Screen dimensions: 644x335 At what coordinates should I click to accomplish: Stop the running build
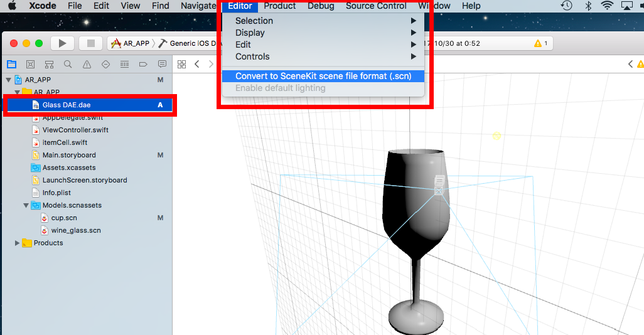[x=91, y=43]
